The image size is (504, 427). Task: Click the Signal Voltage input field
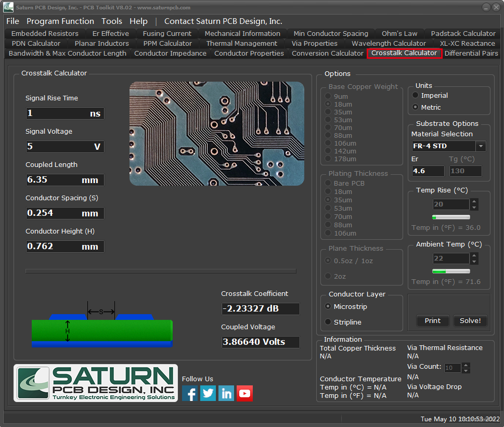pos(64,146)
